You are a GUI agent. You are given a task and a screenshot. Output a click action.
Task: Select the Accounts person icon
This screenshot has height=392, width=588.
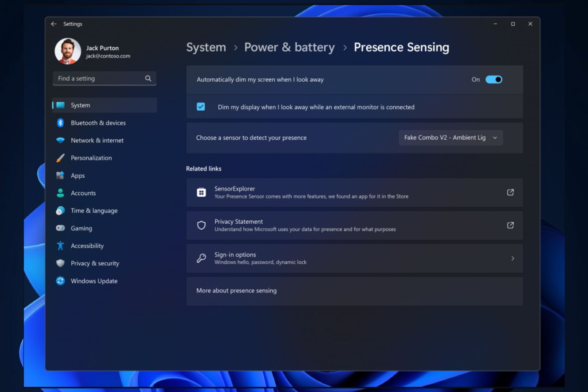(60, 193)
